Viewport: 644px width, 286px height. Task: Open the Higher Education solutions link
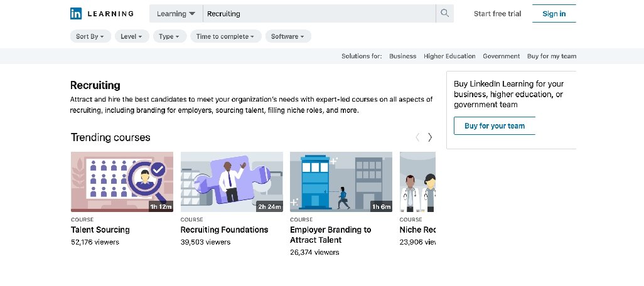click(x=449, y=56)
